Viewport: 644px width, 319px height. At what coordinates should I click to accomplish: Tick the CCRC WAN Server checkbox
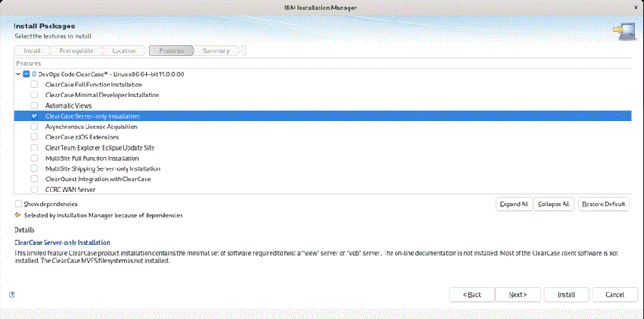(x=34, y=189)
